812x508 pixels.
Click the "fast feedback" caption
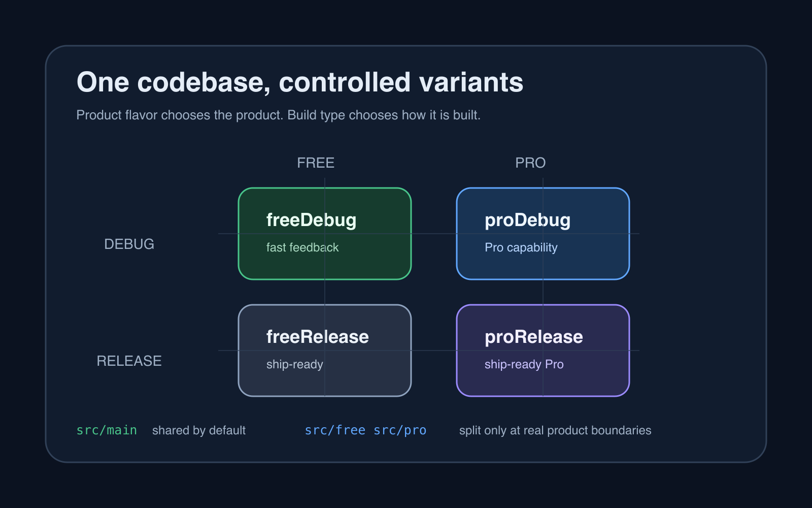(x=302, y=247)
